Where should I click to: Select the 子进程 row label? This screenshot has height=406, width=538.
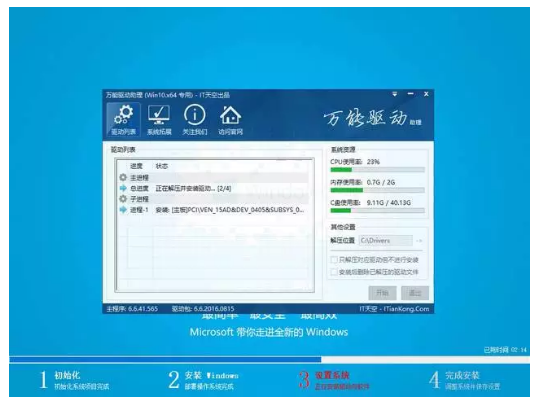pos(139,199)
